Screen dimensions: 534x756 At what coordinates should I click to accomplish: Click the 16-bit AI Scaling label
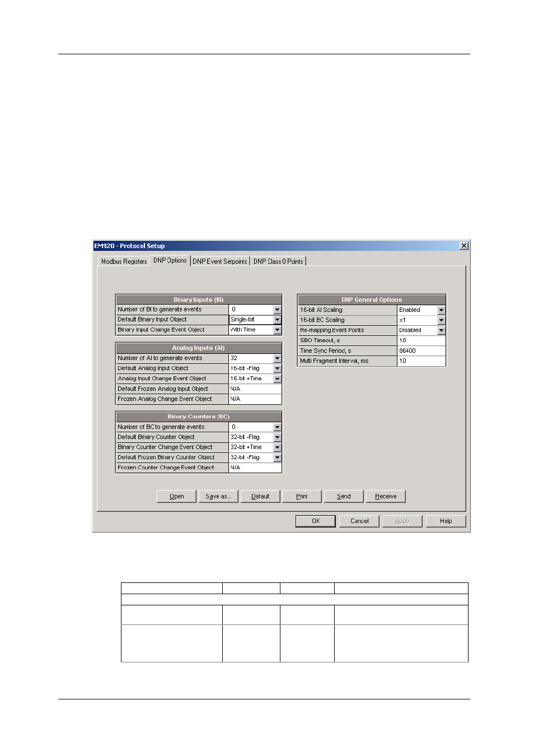pos(321,310)
